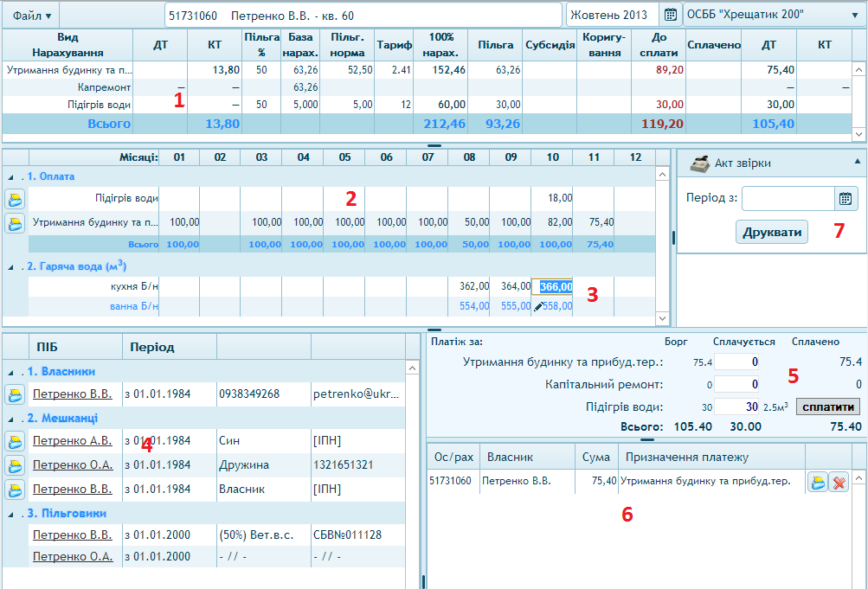Click the Підігрів води payment amount field

(x=736, y=407)
